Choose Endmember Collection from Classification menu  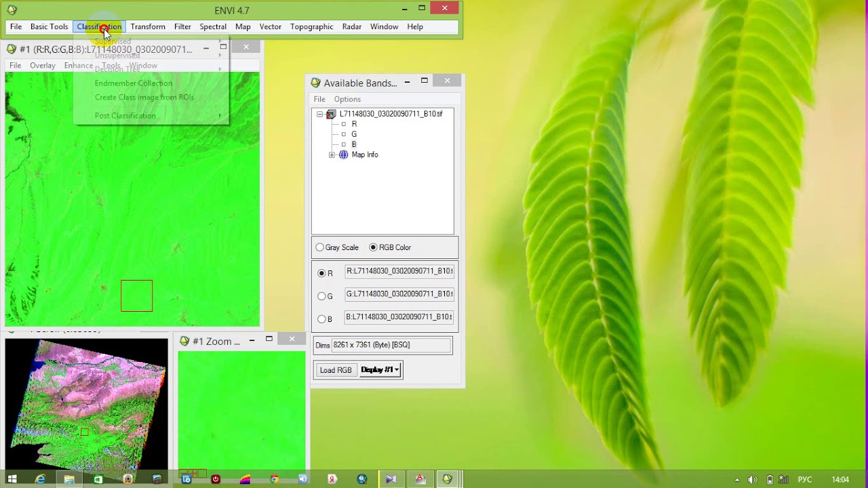134,83
